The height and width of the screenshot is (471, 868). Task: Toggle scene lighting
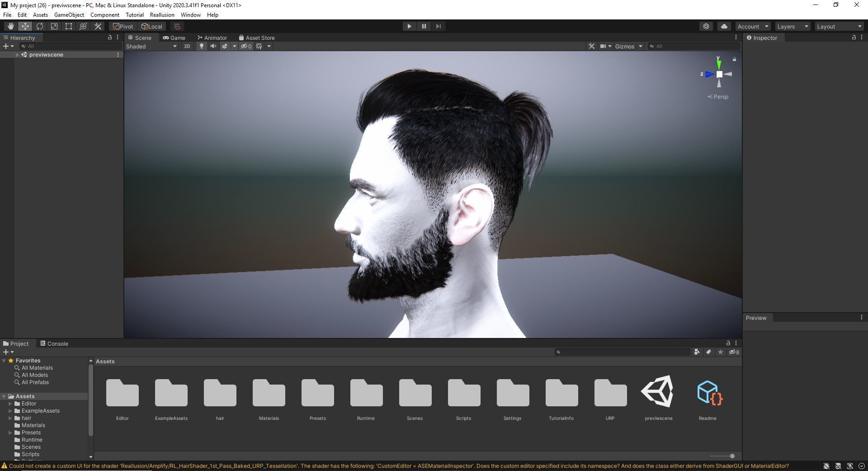(x=202, y=46)
